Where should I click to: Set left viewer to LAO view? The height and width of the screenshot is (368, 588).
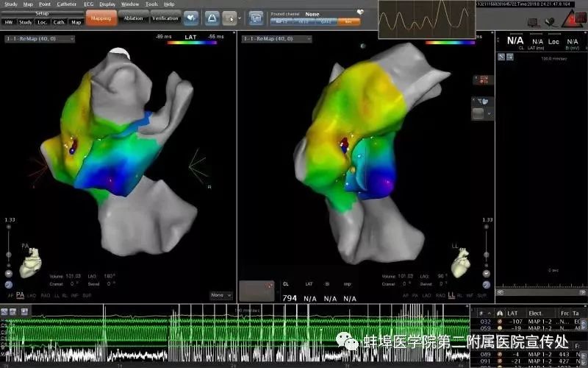click(x=32, y=296)
